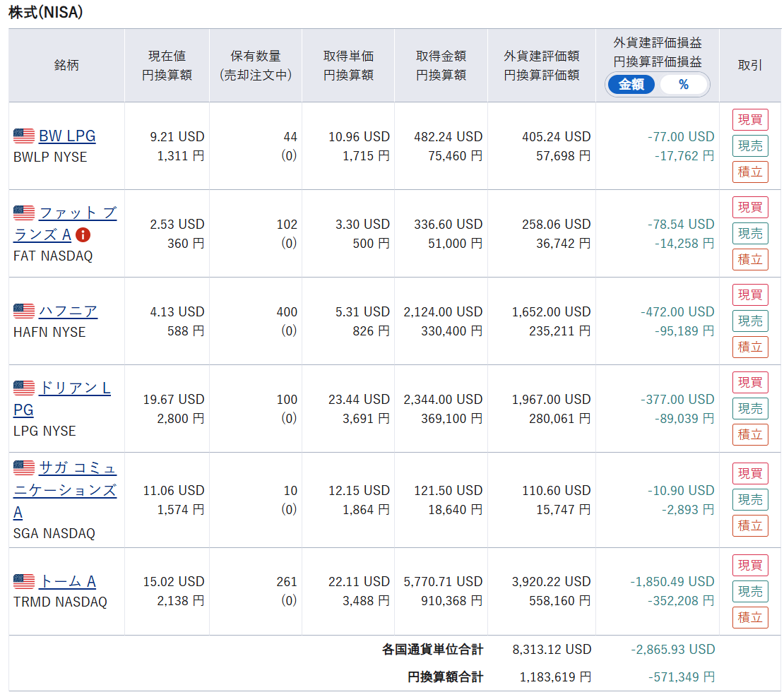The image size is (784, 697).
Task: Click the US flag icon beside BW LPG
Action: tap(24, 136)
